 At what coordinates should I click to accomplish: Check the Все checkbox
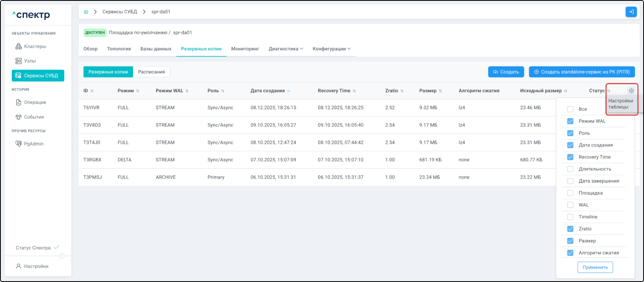point(570,109)
